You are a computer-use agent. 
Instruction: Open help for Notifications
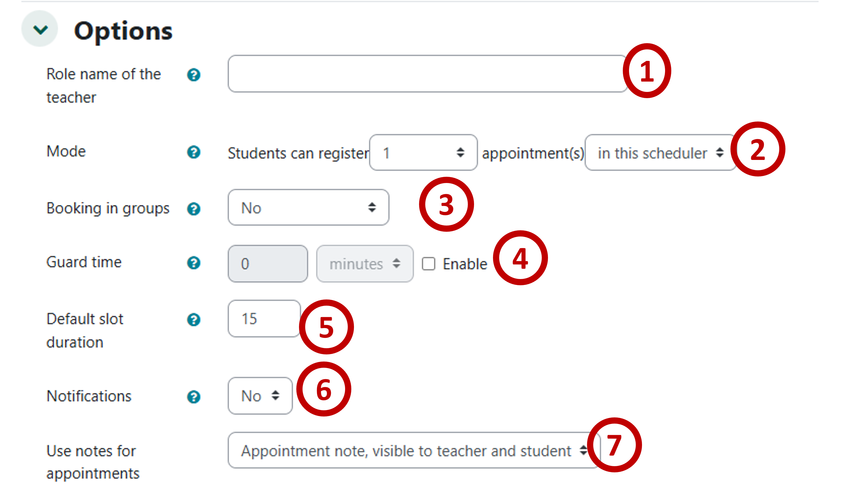point(193,396)
